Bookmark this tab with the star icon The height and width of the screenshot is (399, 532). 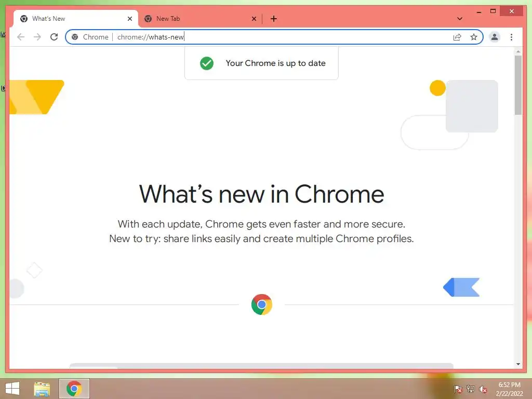(x=474, y=37)
